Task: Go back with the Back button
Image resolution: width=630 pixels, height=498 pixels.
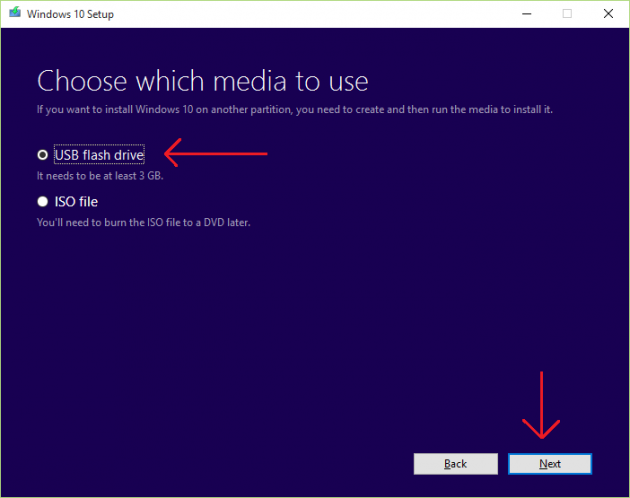Action: (456, 464)
